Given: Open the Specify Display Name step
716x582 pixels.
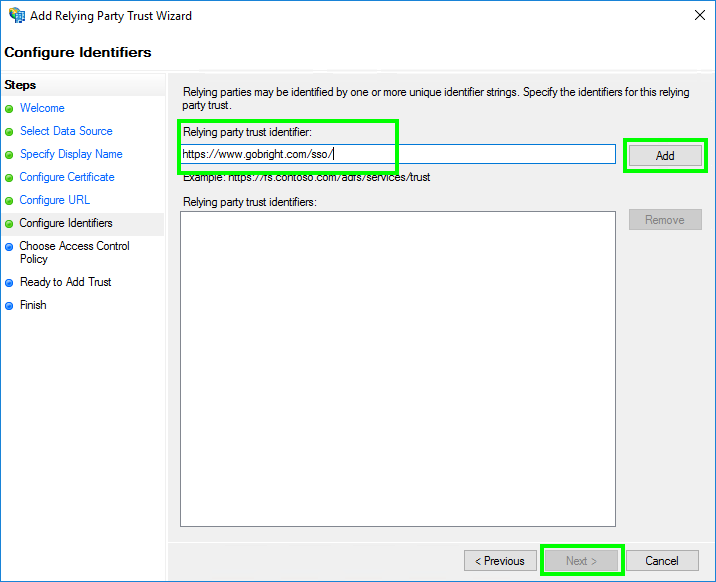Looking at the screenshot, I should [71, 154].
